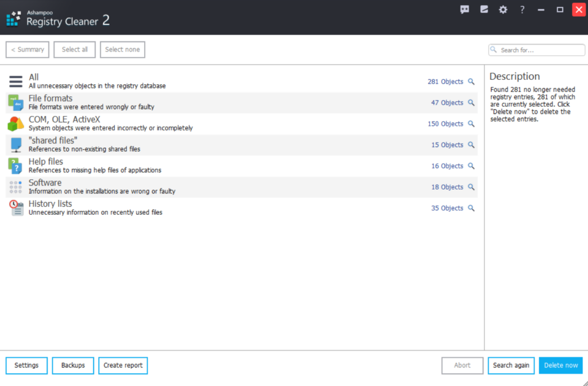
Task: Select the All category title
Action: (x=34, y=78)
